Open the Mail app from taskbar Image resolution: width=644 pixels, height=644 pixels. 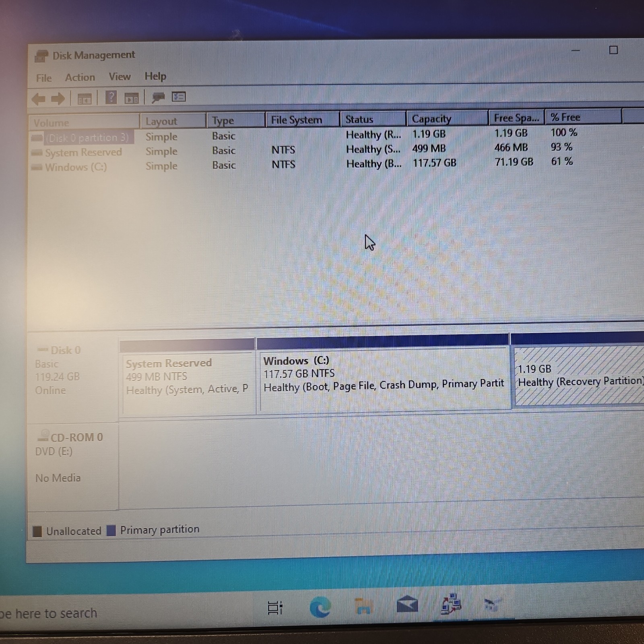click(407, 604)
